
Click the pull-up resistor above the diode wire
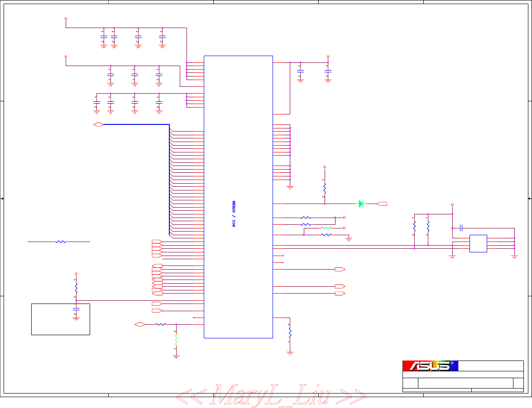(x=325, y=189)
